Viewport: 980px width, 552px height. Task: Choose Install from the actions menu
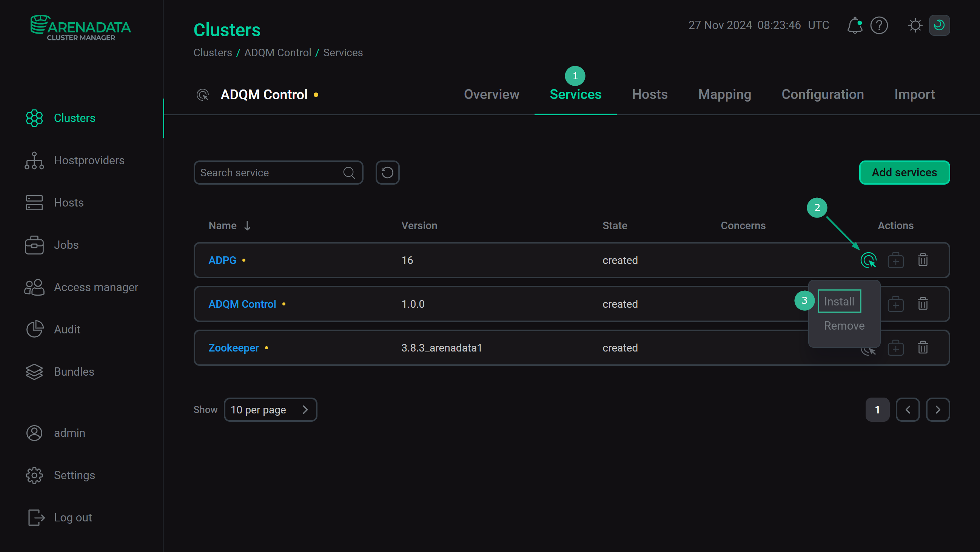[x=839, y=301]
